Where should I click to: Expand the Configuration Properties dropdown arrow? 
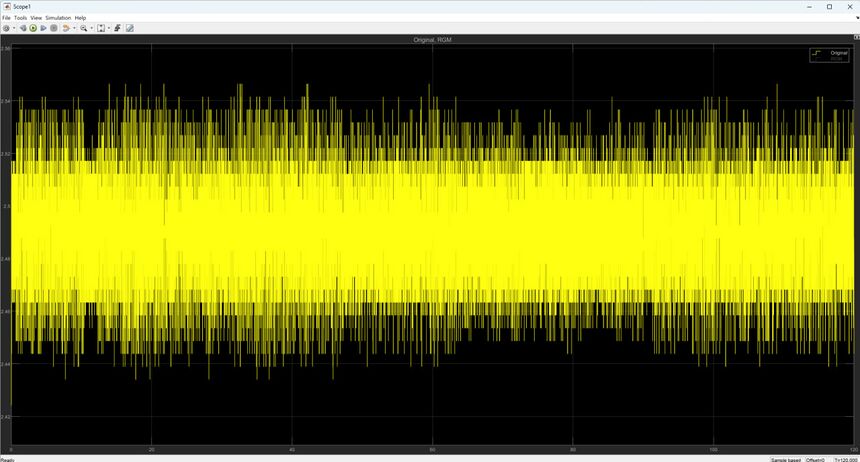click(x=12, y=28)
